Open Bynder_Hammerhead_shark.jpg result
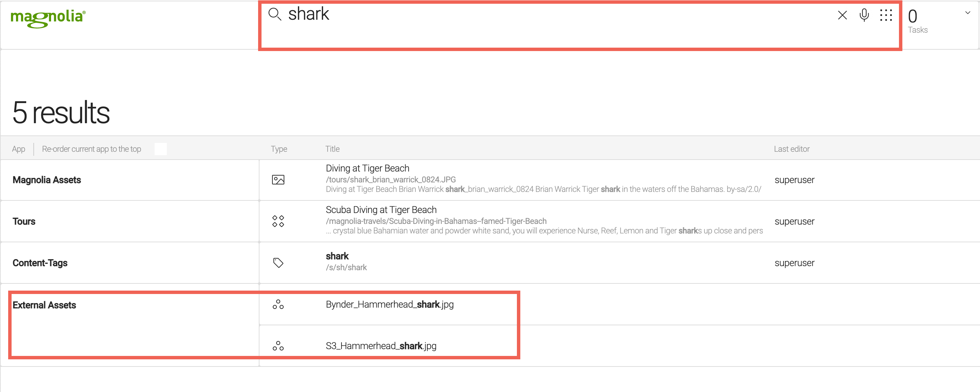Viewport: 980px width, 392px height. [x=390, y=304]
